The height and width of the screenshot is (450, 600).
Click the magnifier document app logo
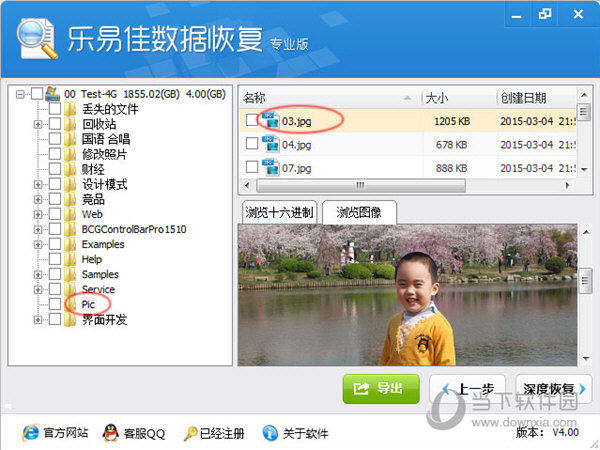[37, 39]
